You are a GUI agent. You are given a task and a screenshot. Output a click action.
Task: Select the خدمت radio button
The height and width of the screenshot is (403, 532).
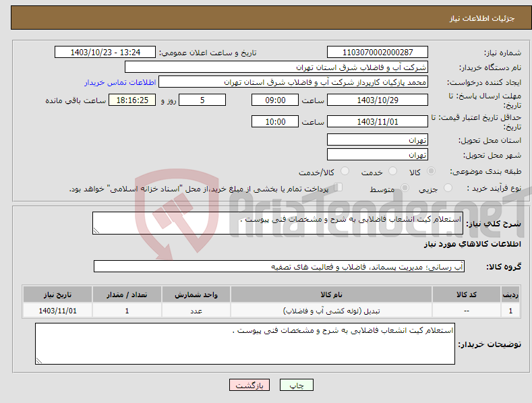[392, 171]
